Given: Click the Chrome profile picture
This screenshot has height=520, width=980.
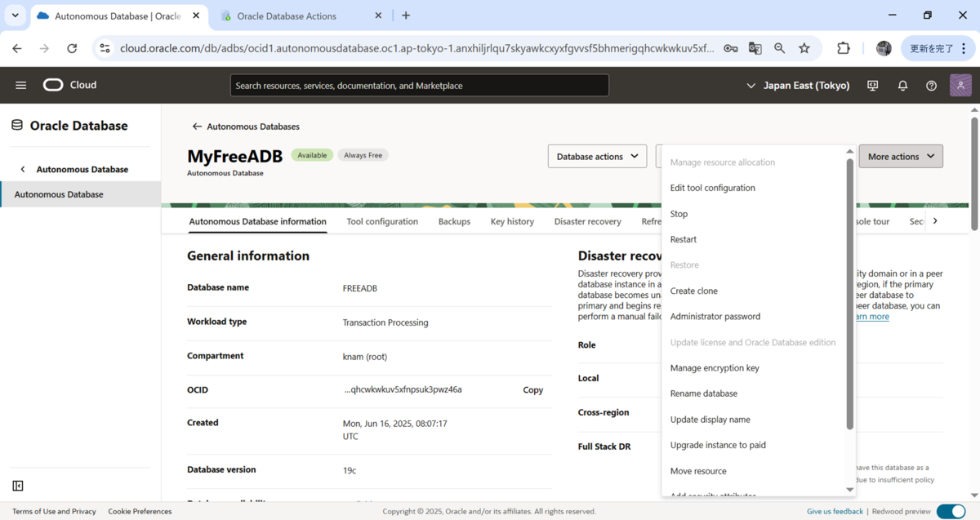Looking at the screenshot, I should click(x=884, y=48).
